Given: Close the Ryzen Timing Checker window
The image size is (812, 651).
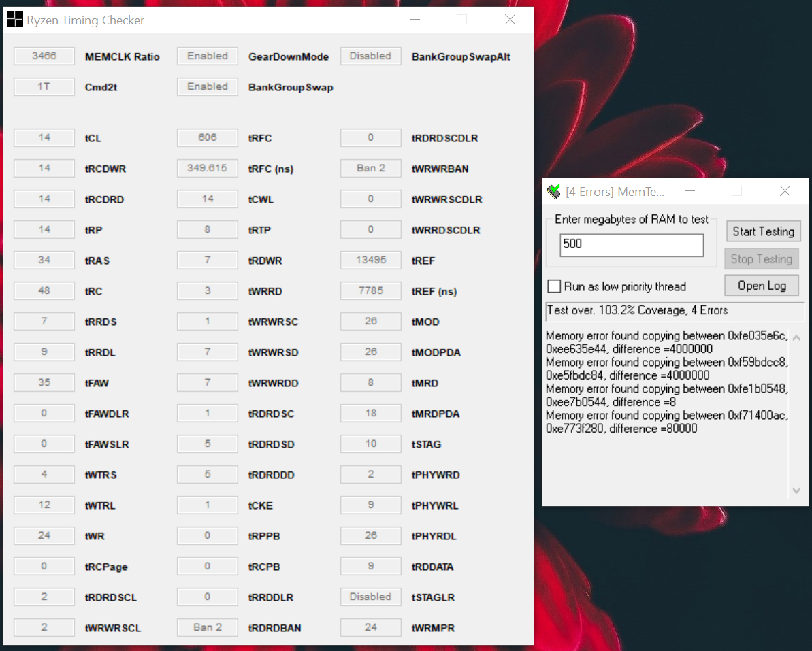Looking at the screenshot, I should coord(510,20).
